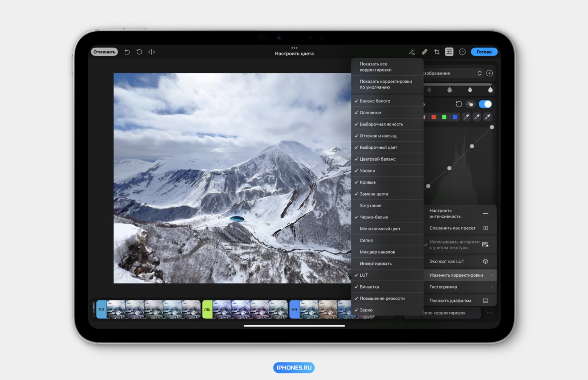Select Показать диафильм menu item

point(460,300)
